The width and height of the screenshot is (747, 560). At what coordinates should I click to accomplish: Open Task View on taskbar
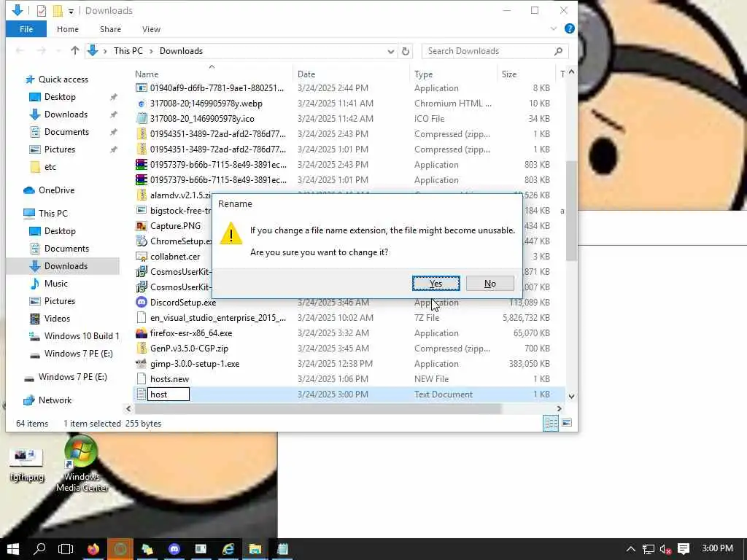click(x=65, y=549)
